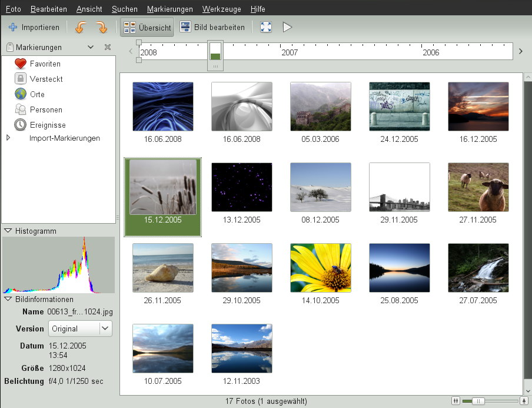Enter fullscreen view mode
Image resolution: width=532 pixels, height=408 pixels.
(x=266, y=27)
